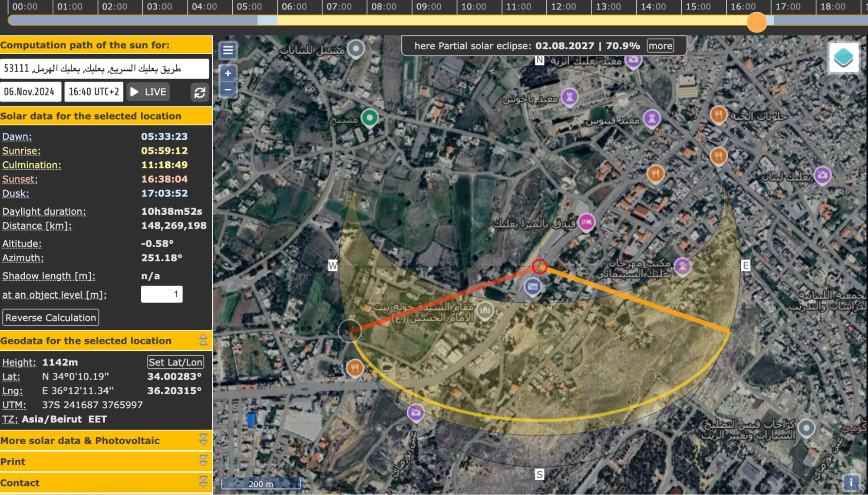Click the date field 06.Nov.2024
The width and height of the screenshot is (868, 495).
point(30,92)
